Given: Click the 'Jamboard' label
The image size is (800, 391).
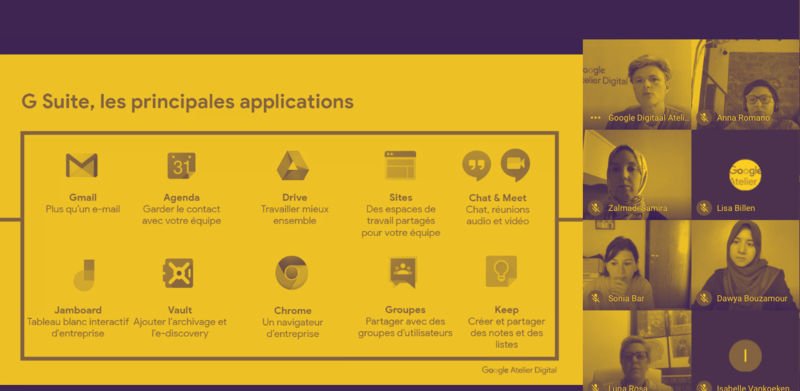Looking at the screenshot, I should 78,310.
